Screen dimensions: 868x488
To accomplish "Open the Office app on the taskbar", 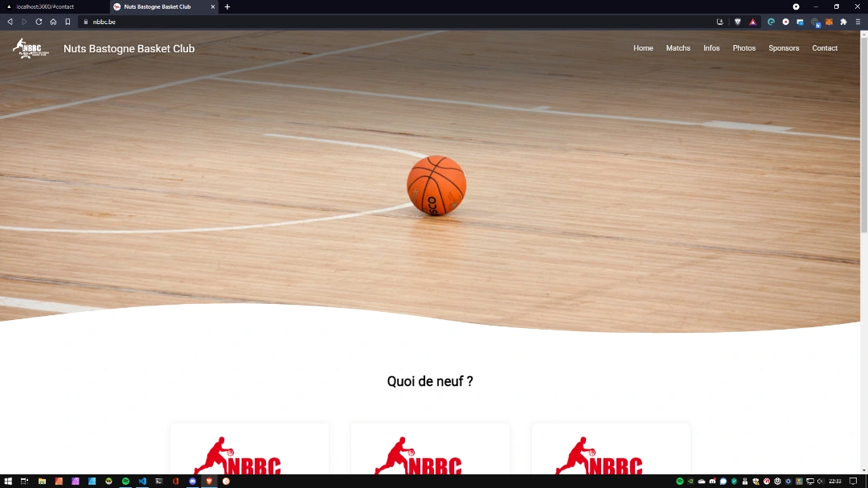I will click(x=175, y=482).
